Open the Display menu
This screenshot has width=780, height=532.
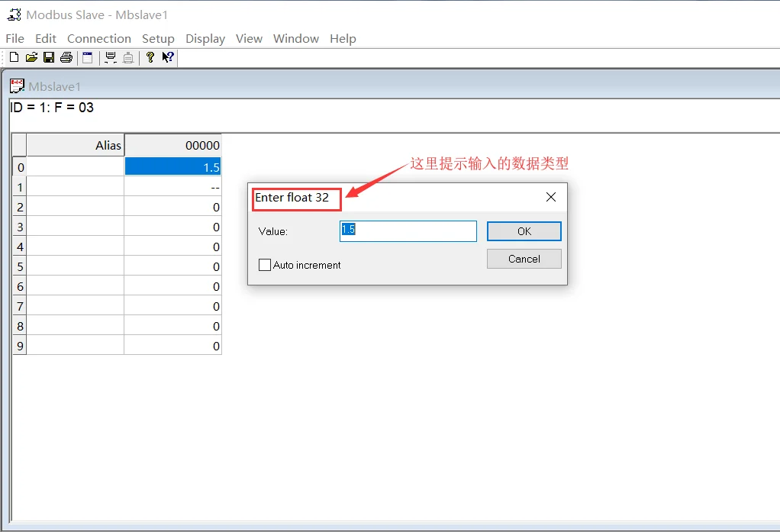pos(205,39)
